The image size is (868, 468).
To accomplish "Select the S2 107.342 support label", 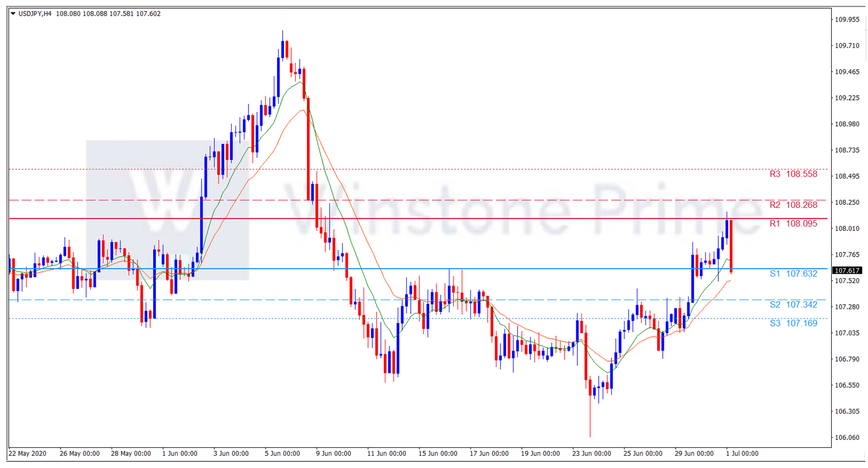I will point(793,305).
